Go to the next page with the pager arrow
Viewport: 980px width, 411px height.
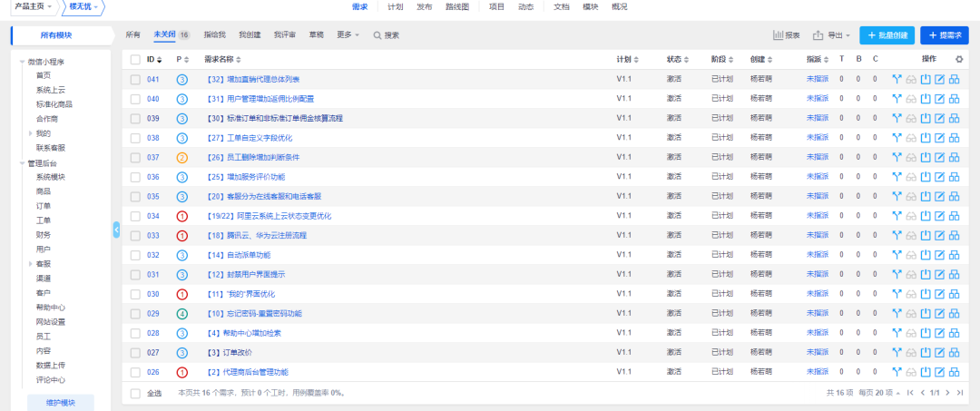pyautogui.click(x=947, y=393)
